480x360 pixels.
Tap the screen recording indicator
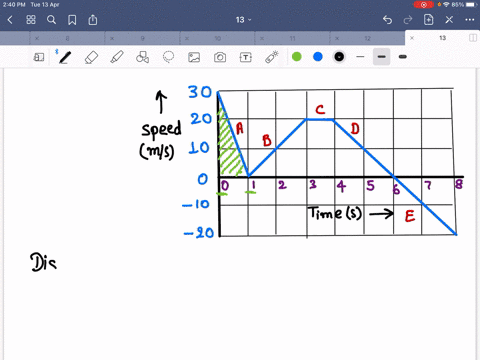pyautogui.click(x=424, y=5)
